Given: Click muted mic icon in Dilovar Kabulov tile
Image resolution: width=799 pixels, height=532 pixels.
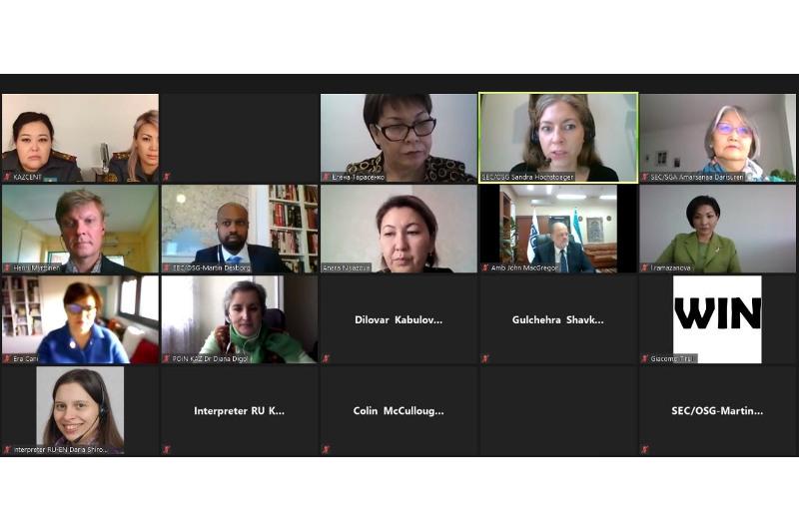Looking at the screenshot, I should click(x=327, y=358).
